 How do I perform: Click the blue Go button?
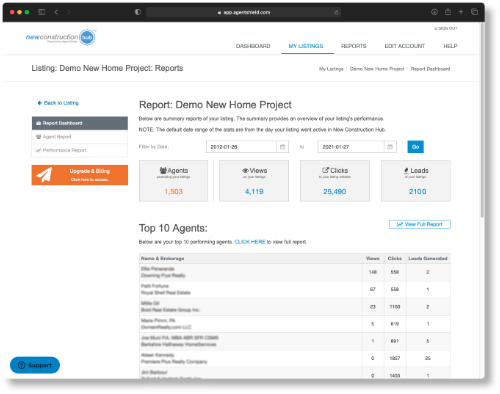[x=415, y=147]
